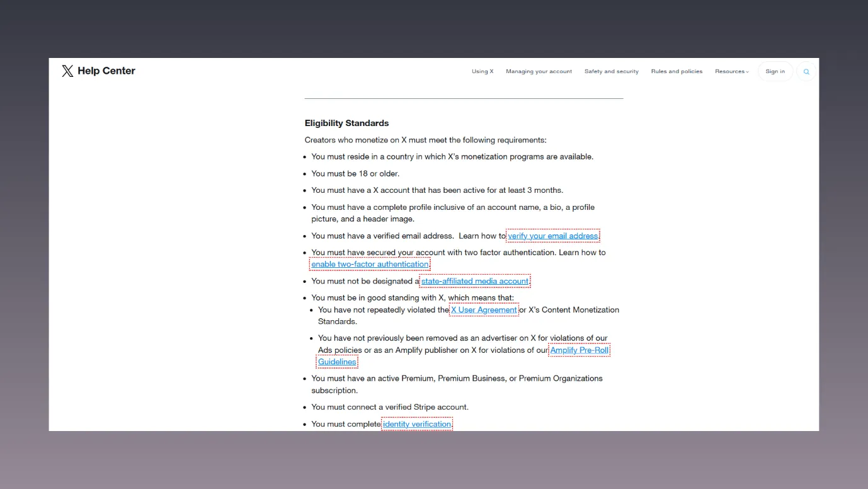Click the 'active Premium, Premium Business' requirement
868x489 pixels.
(x=457, y=384)
